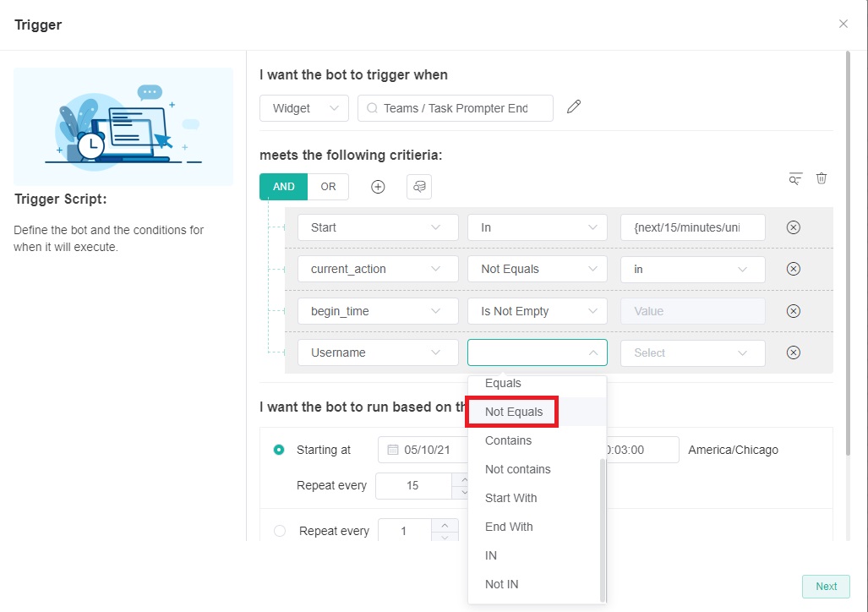Viewport: 868px width, 612px height.
Task: Remove the Start criteria row
Action: click(x=793, y=227)
